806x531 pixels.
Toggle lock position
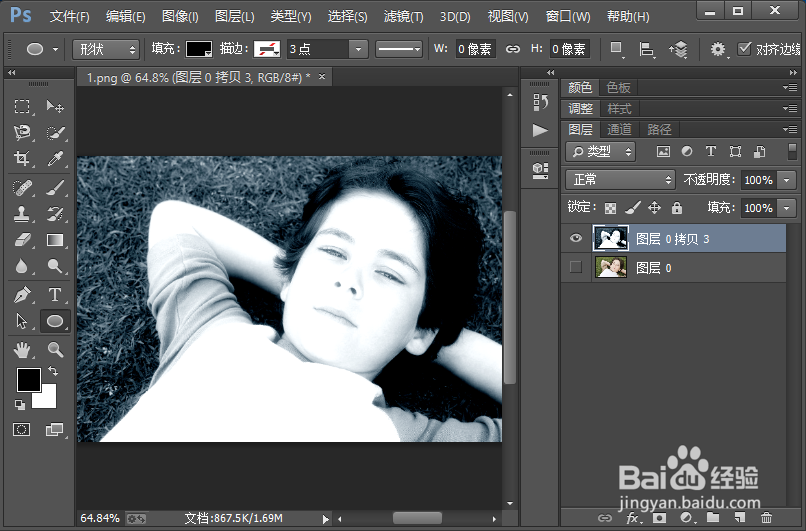coord(654,208)
